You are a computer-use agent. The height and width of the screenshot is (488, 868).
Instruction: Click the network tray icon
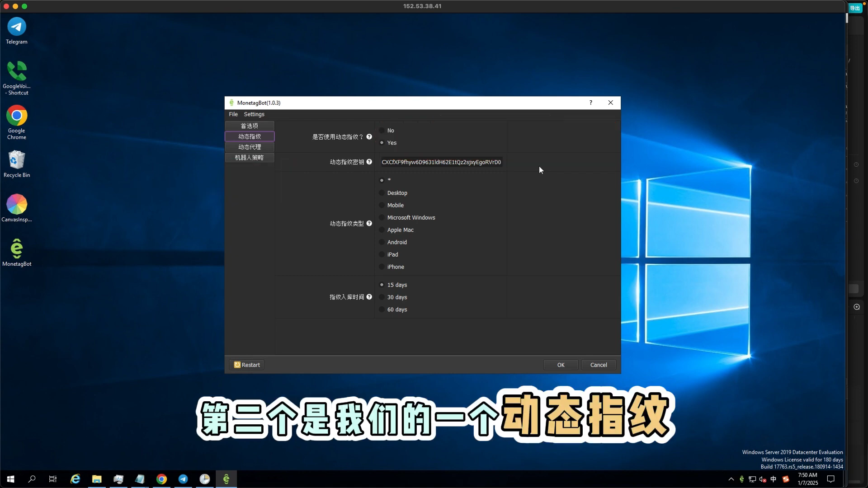tap(752, 479)
